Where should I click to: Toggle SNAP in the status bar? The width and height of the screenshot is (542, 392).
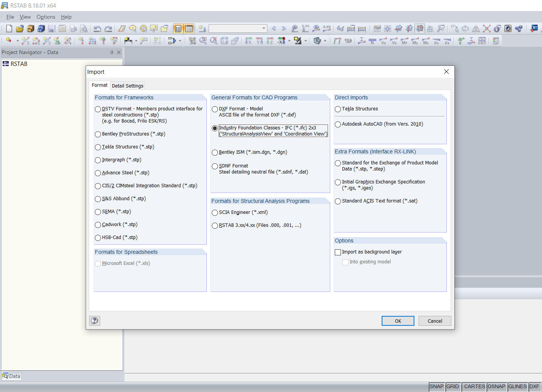(x=436, y=386)
